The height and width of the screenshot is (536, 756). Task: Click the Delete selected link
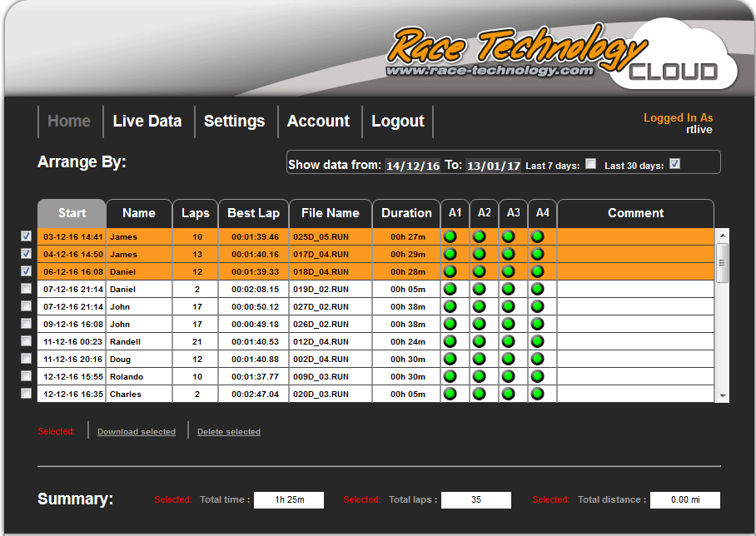(229, 432)
